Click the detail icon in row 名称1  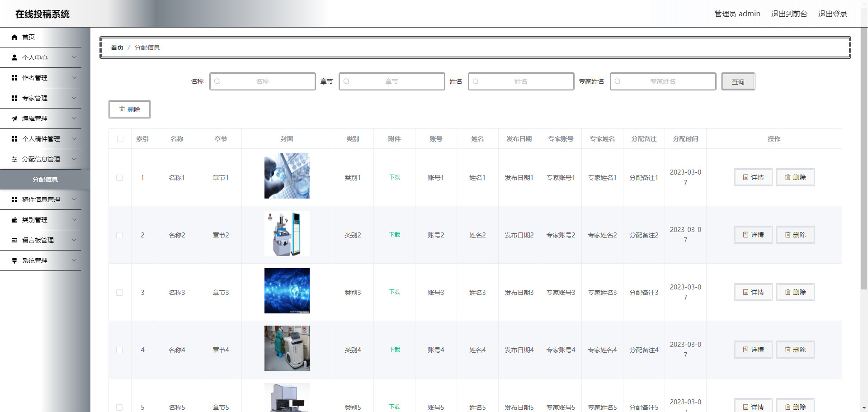pyautogui.click(x=745, y=177)
